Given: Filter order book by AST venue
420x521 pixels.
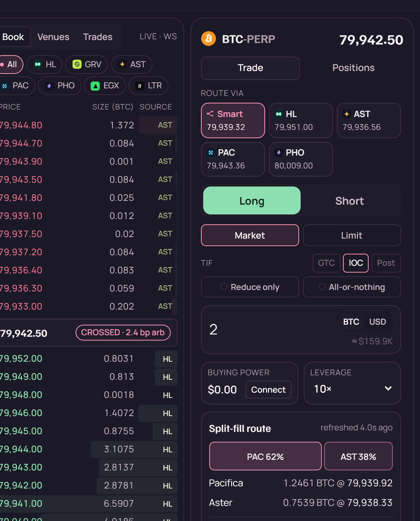Looking at the screenshot, I should pyautogui.click(x=132, y=64).
